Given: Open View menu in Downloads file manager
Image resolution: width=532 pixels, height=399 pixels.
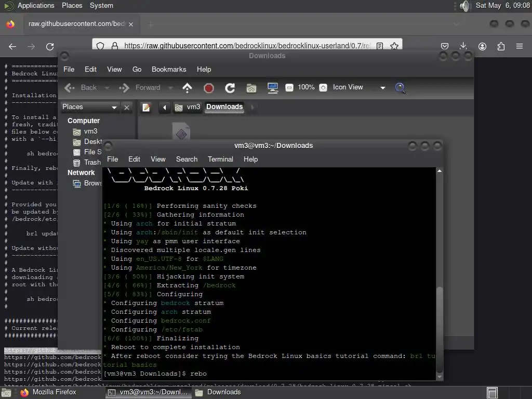Looking at the screenshot, I should point(114,69).
